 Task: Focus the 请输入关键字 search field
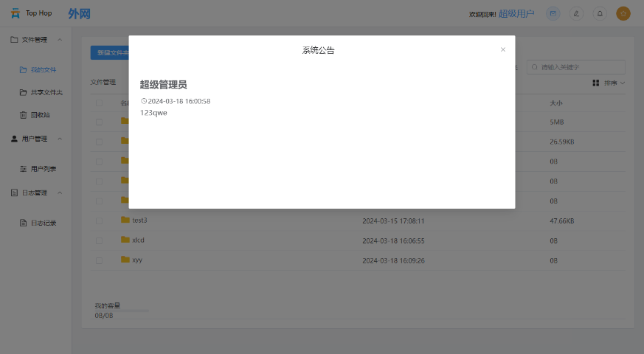coord(576,67)
